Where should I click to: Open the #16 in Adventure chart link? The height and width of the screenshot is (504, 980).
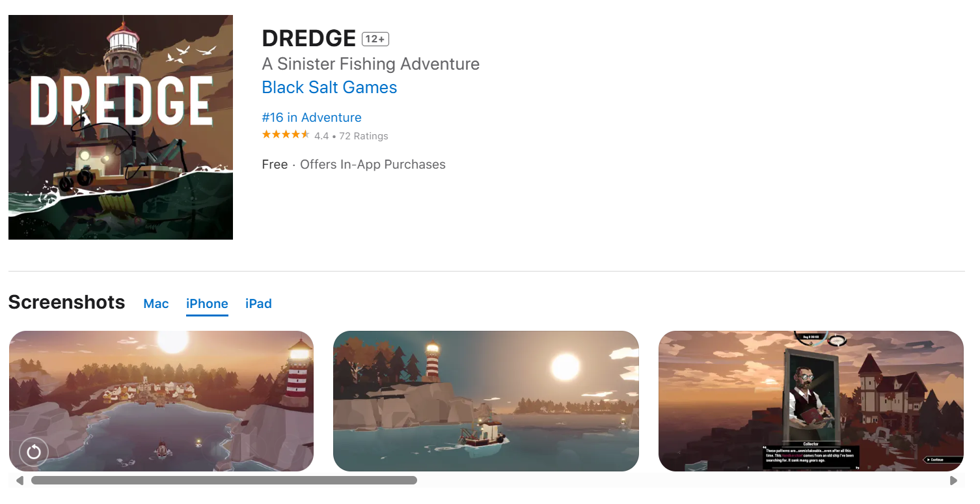tap(312, 117)
